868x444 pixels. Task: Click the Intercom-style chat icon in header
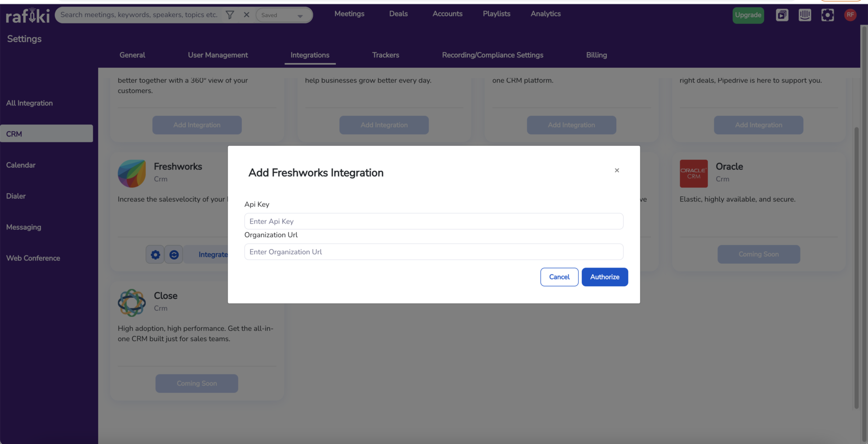(805, 15)
